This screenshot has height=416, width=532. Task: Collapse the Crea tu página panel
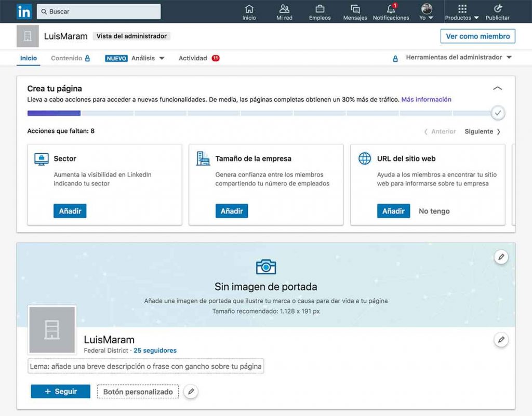pyautogui.click(x=497, y=88)
